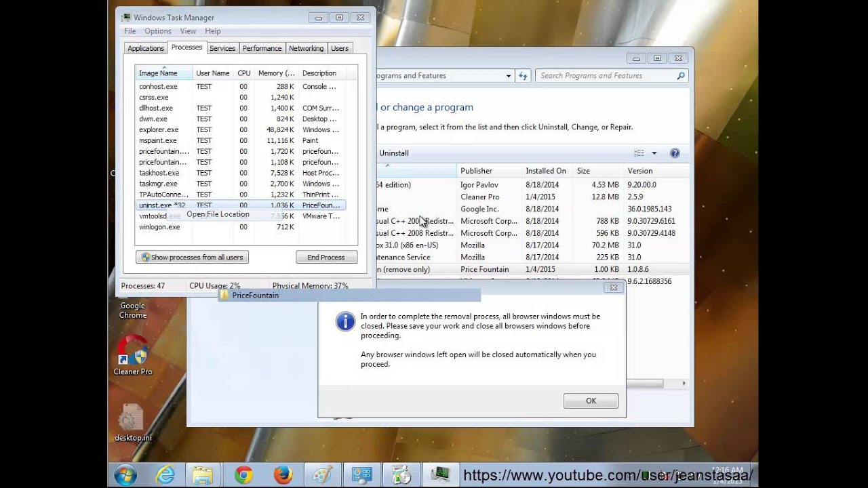Viewport: 868px width, 488px height.
Task: Switch to the Users tab
Action: 340,48
